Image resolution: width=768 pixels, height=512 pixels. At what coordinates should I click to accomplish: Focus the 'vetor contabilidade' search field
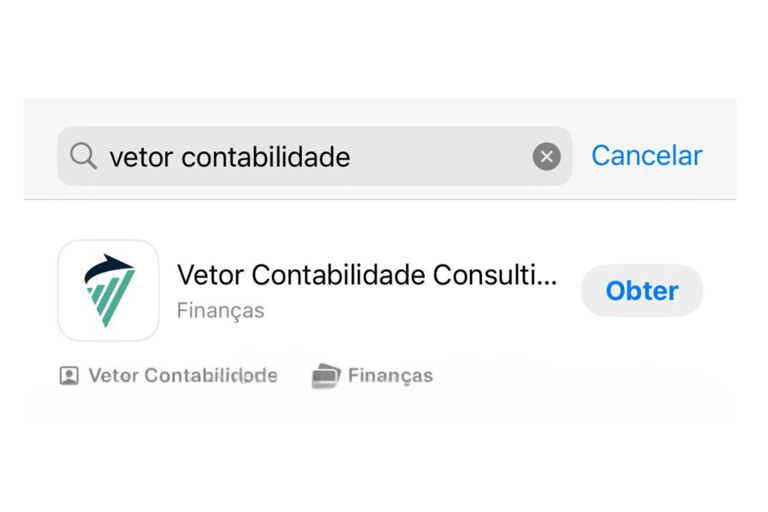314,156
